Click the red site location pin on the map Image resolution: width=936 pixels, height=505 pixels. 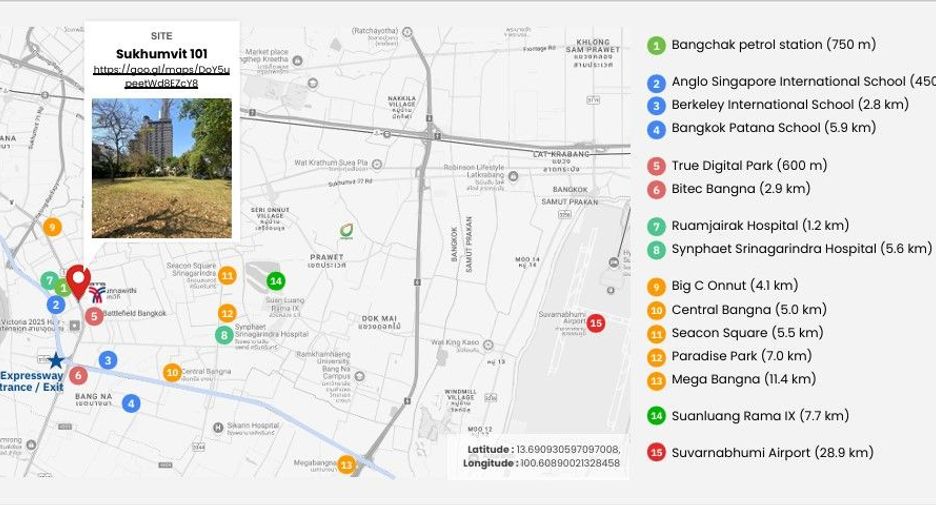pyautogui.click(x=78, y=282)
